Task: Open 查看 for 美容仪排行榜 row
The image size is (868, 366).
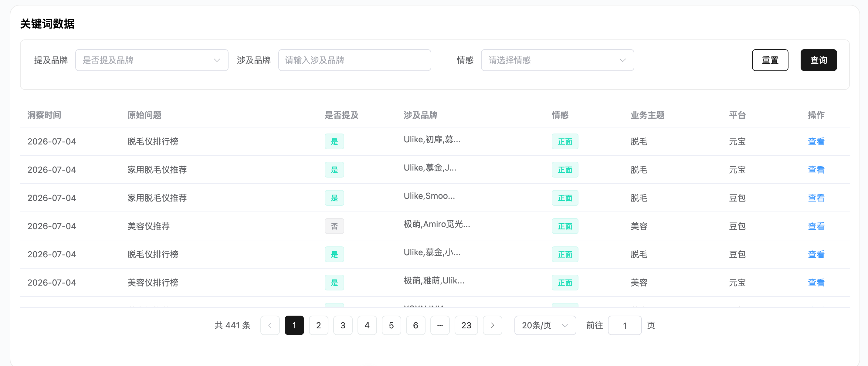Action: [x=816, y=283]
